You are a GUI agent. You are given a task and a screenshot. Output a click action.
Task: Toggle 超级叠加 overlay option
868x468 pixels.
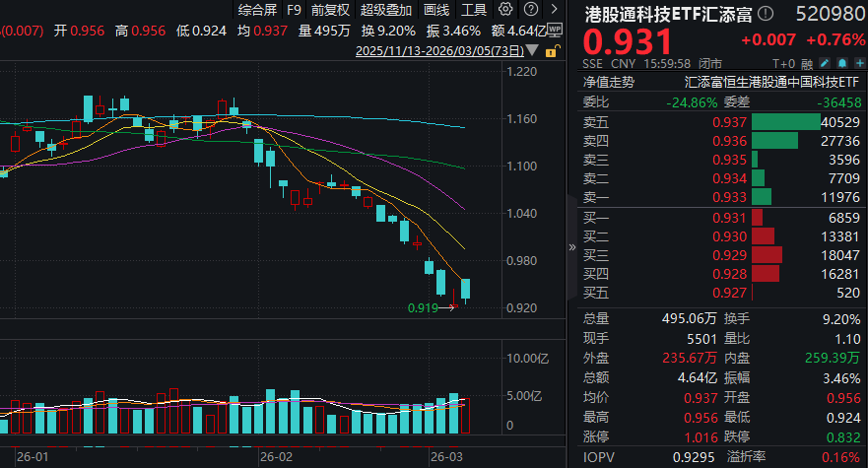pyautogui.click(x=386, y=10)
